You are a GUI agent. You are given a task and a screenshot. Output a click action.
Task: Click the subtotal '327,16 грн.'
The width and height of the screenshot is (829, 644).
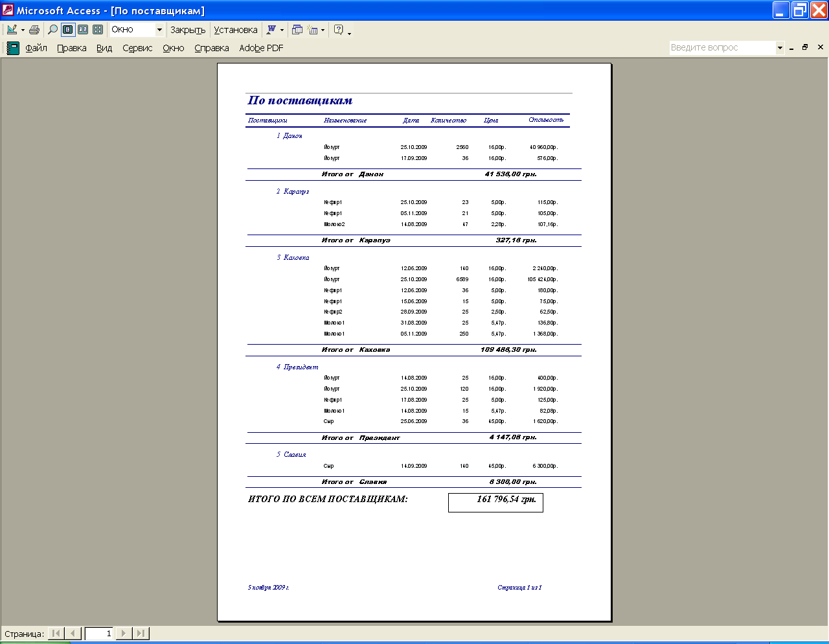pyautogui.click(x=516, y=240)
